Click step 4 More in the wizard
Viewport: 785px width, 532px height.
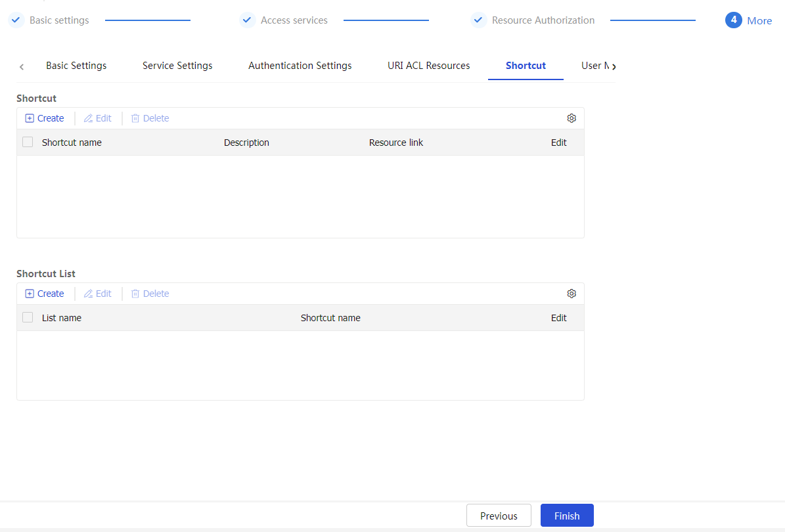point(749,20)
